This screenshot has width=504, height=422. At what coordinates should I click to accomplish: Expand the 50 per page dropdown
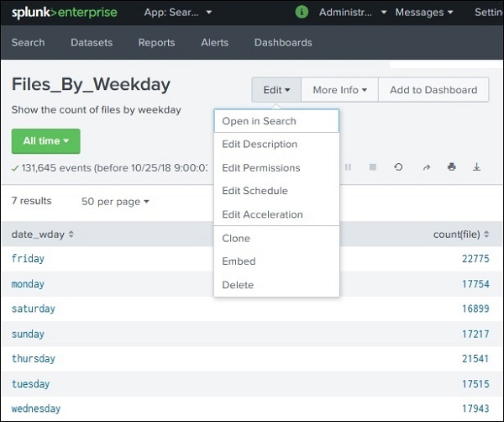click(x=115, y=202)
